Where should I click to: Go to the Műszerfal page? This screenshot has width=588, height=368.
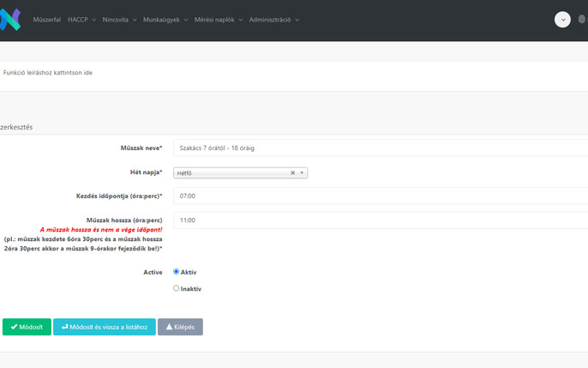tap(46, 20)
